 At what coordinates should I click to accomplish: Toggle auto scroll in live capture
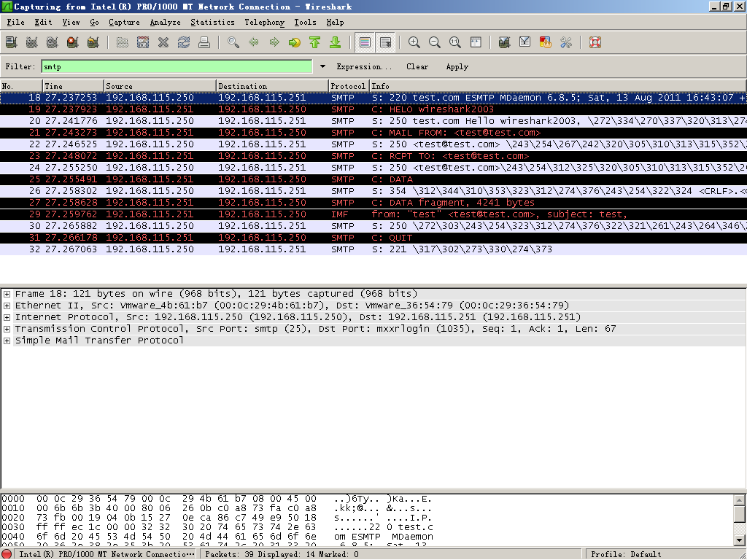coord(385,42)
